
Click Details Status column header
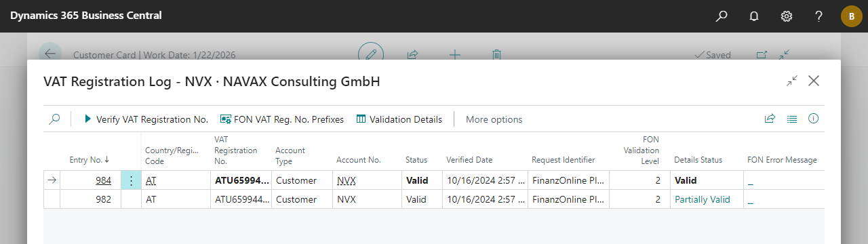click(698, 160)
